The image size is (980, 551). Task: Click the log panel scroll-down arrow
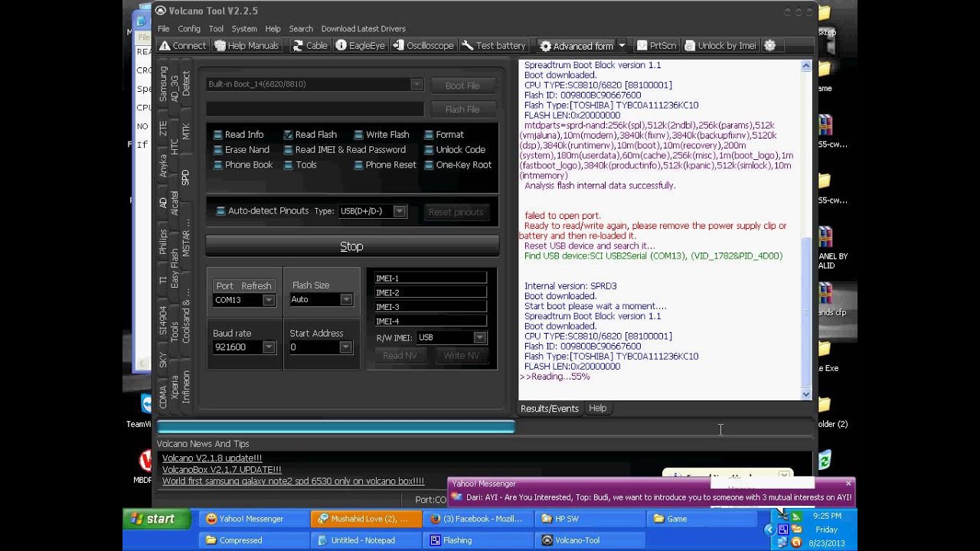[x=805, y=394]
